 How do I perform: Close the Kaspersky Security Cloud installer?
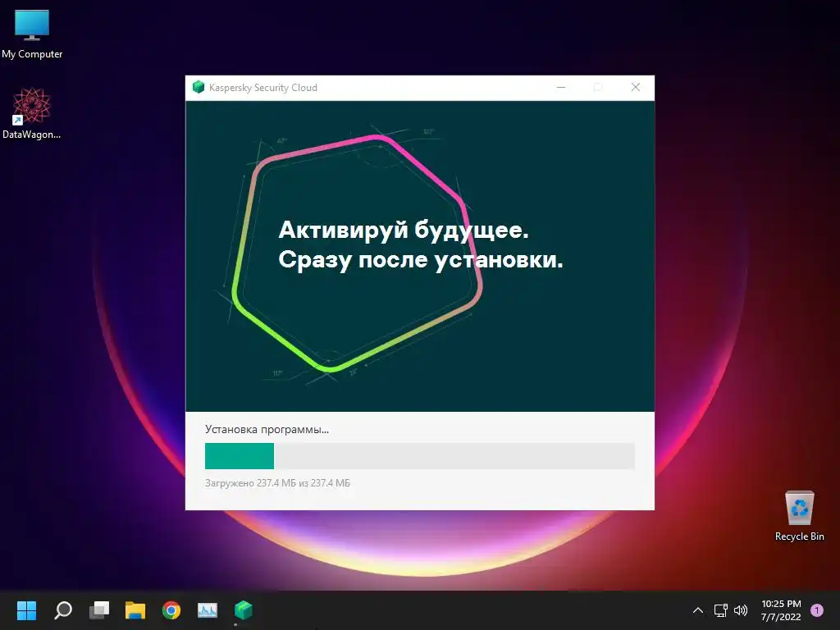pyautogui.click(x=636, y=87)
